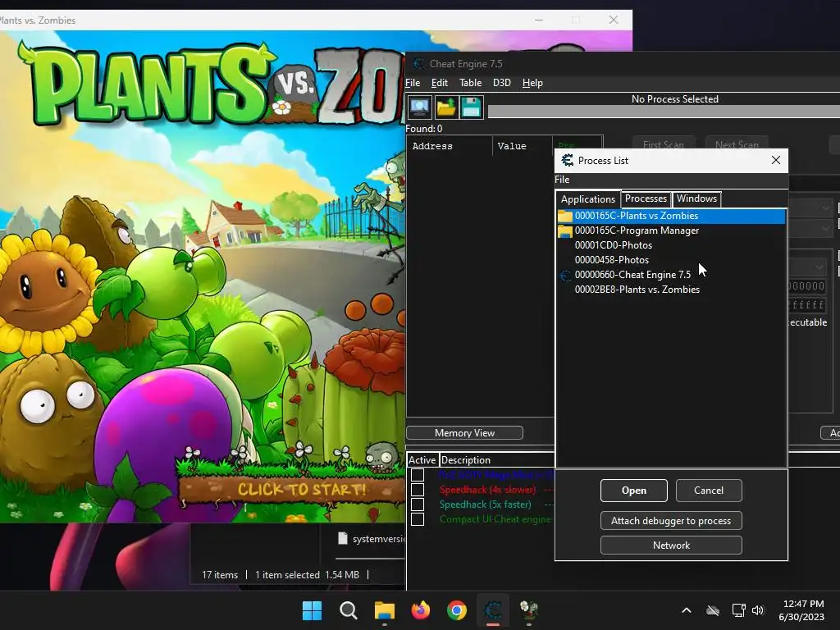Open the Load Table folder icon
Viewport: 840px width, 630px height.
click(x=445, y=107)
